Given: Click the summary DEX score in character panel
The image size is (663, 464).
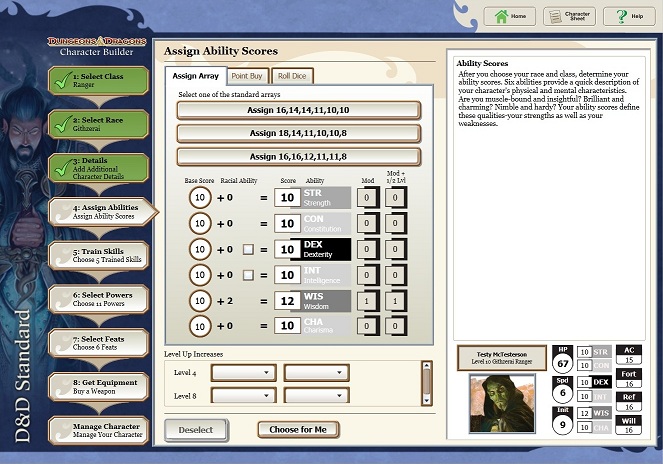Looking at the screenshot, I should point(584,382).
